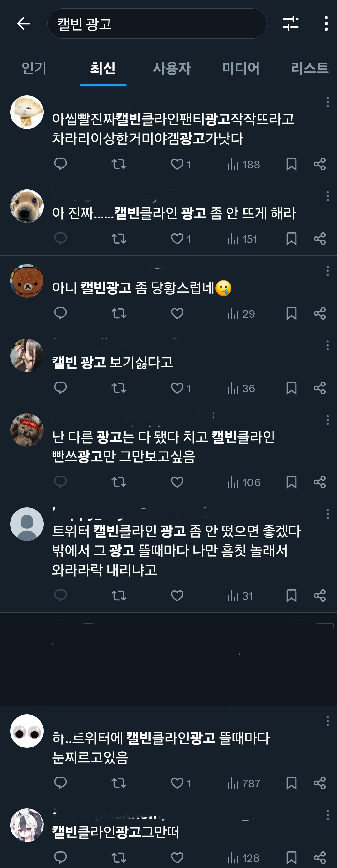Screen dimensions: 337x868
Task: Open search filter settings icon
Action: pos(290,23)
